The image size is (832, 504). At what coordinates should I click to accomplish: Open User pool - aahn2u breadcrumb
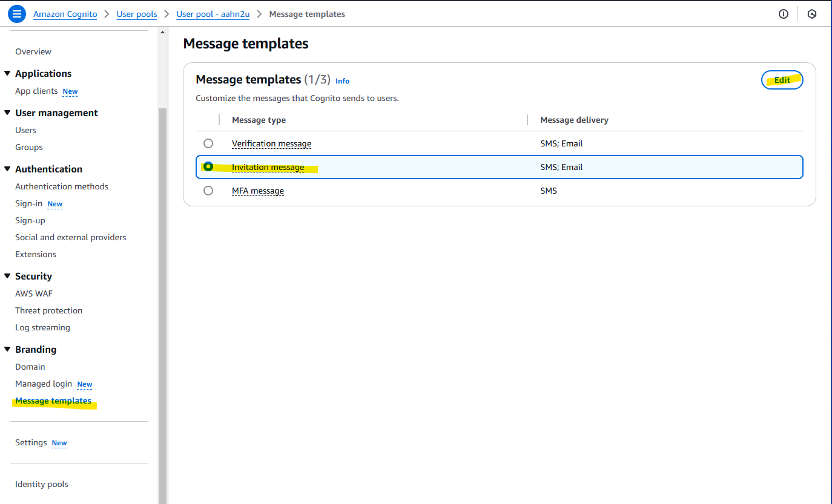click(x=213, y=14)
